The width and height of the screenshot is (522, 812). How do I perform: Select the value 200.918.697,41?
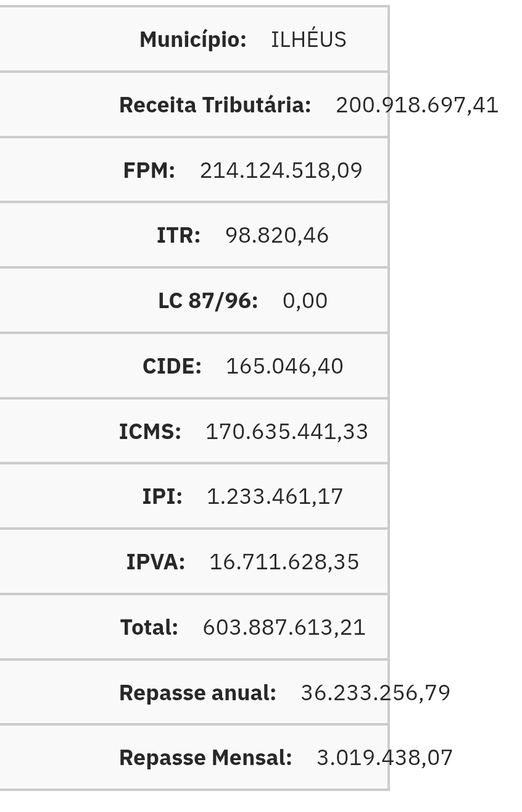(x=417, y=105)
